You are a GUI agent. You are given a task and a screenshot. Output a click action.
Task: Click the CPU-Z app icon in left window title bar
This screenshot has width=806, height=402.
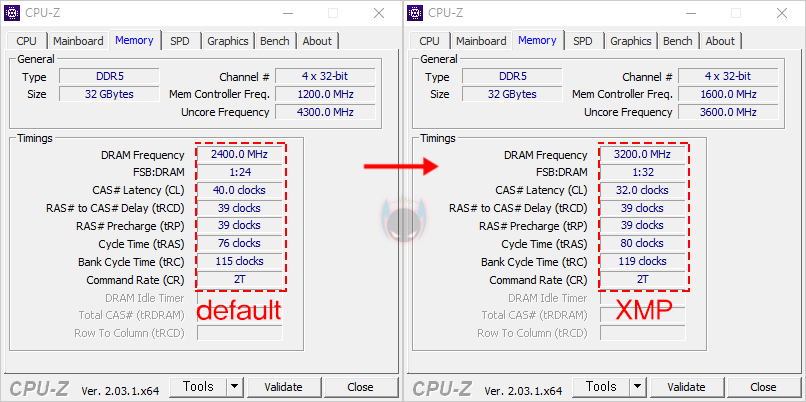(x=12, y=13)
